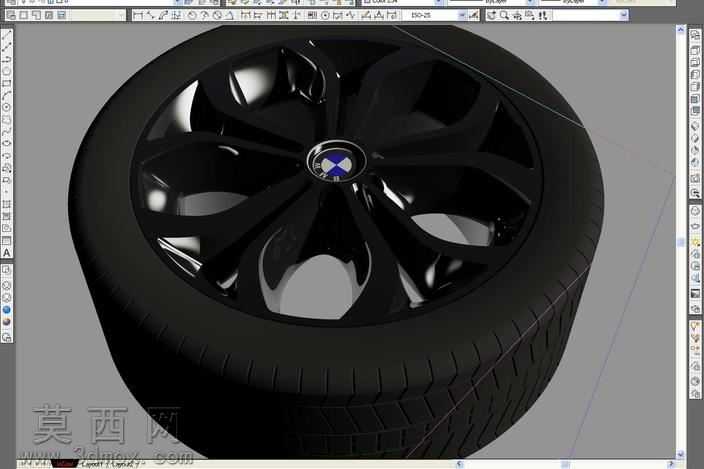Select the Line draw tool
Viewport: 704px width, 469px height.
click(6, 35)
